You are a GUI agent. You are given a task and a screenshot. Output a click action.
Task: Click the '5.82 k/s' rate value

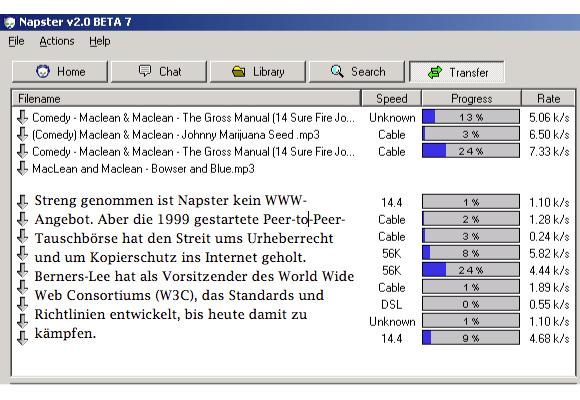(x=549, y=253)
